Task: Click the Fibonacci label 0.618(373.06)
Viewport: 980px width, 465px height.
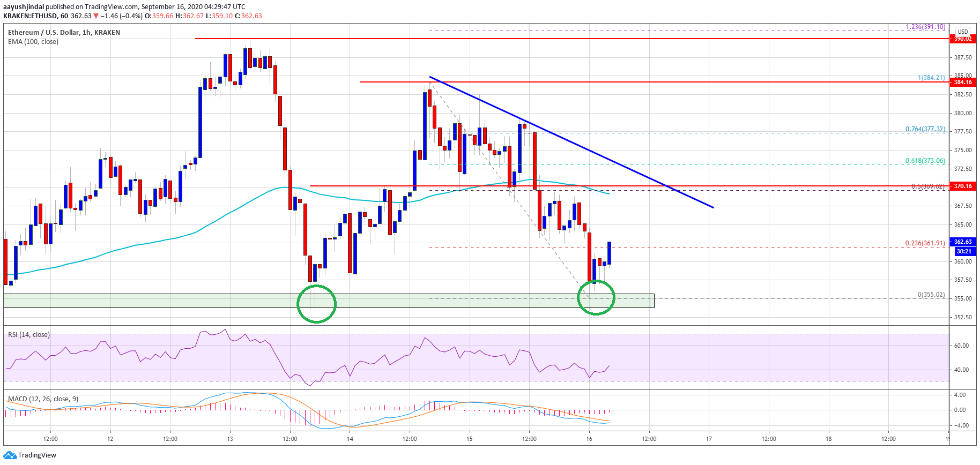Action: coord(925,161)
